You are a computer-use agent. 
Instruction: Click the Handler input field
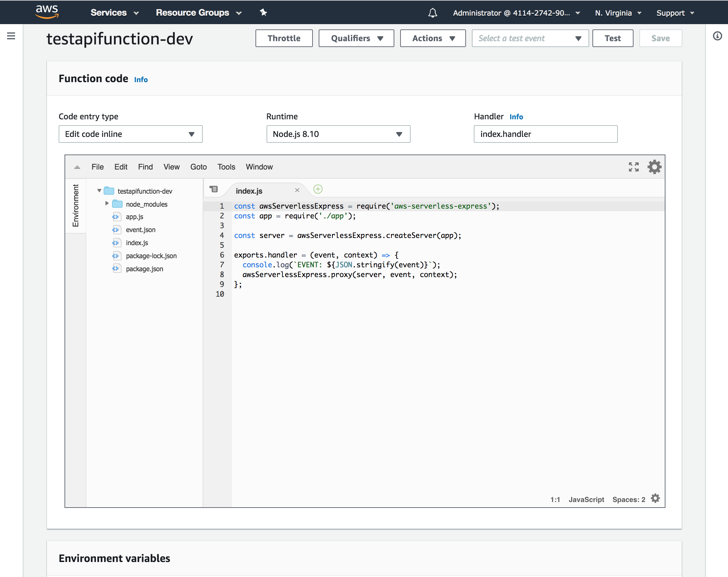click(545, 134)
